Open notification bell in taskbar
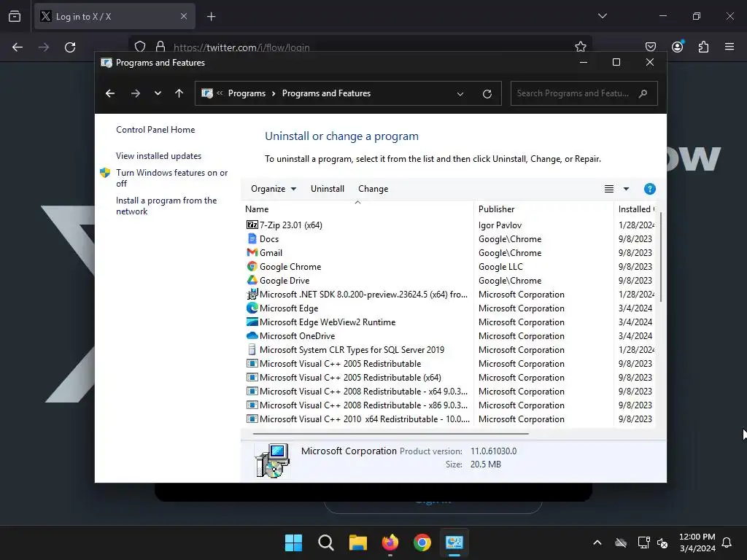 727,542
